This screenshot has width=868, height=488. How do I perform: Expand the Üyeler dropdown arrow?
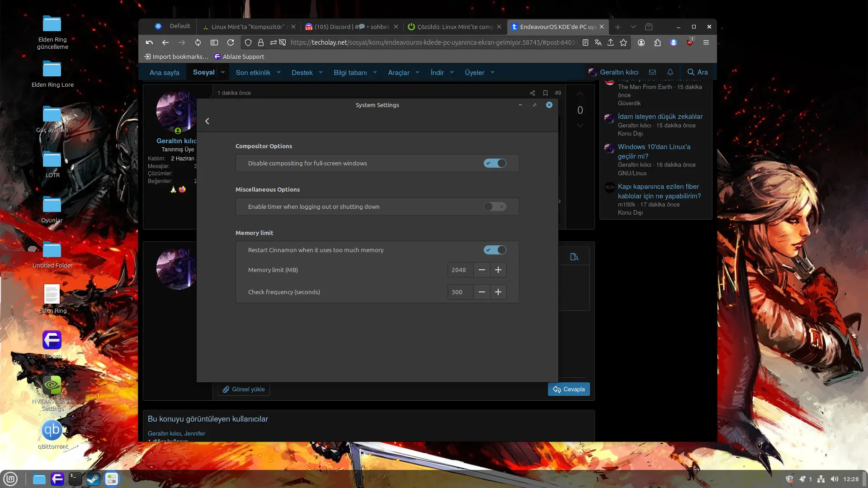pyautogui.click(x=492, y=72)
